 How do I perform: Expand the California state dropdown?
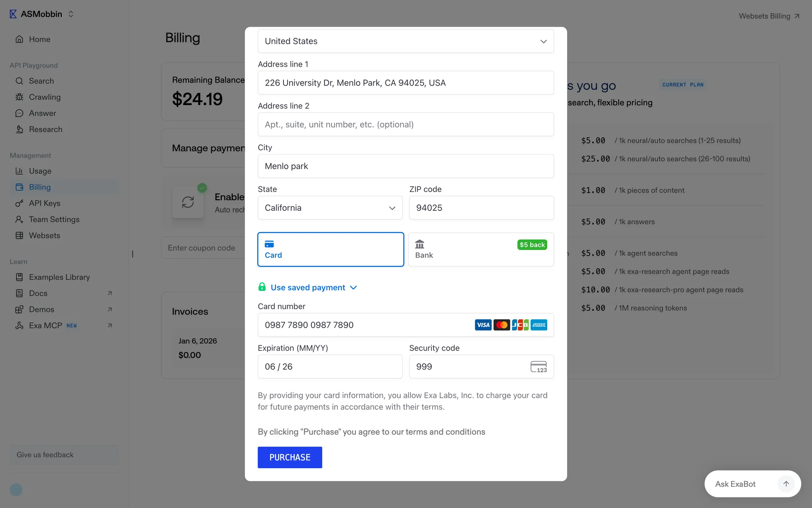tap(330, 208)
